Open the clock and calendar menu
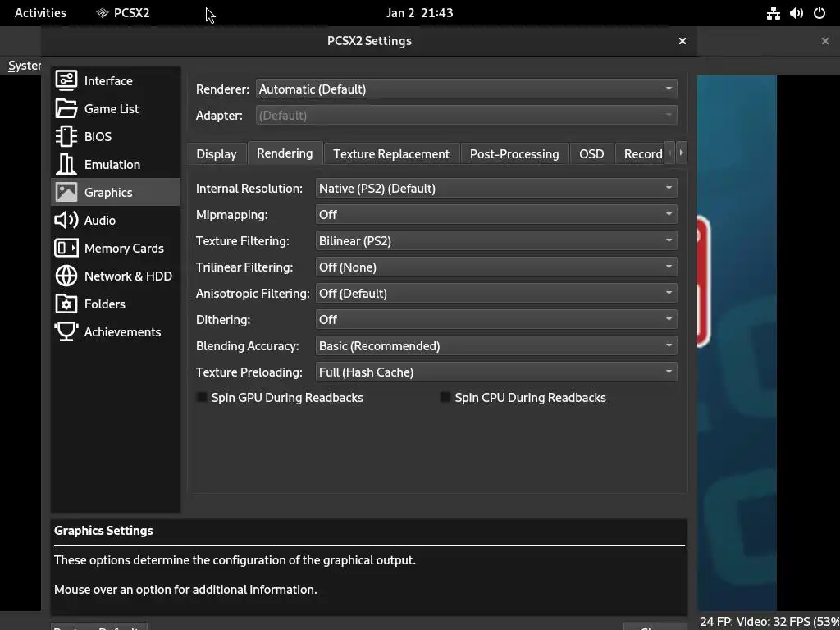 click(419, 13)
